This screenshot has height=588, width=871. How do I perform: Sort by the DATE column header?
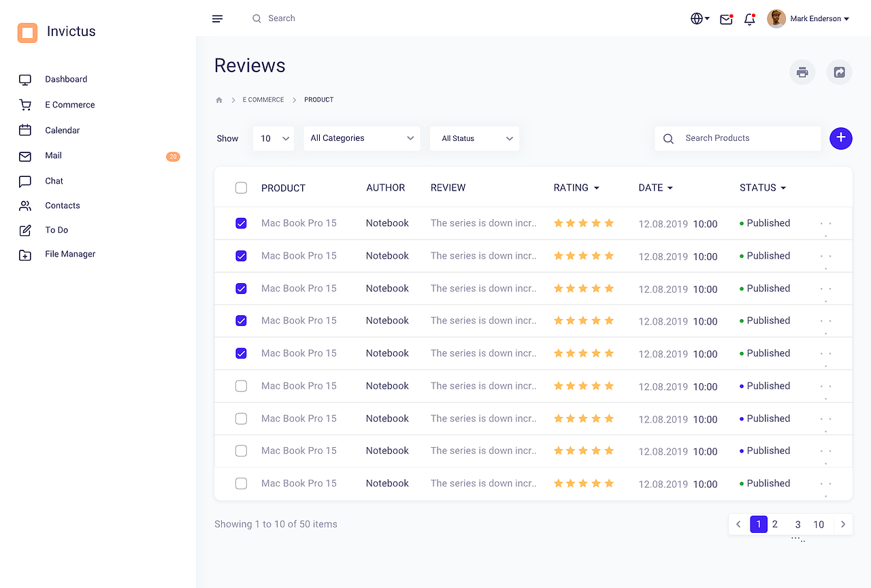point(655,188)
